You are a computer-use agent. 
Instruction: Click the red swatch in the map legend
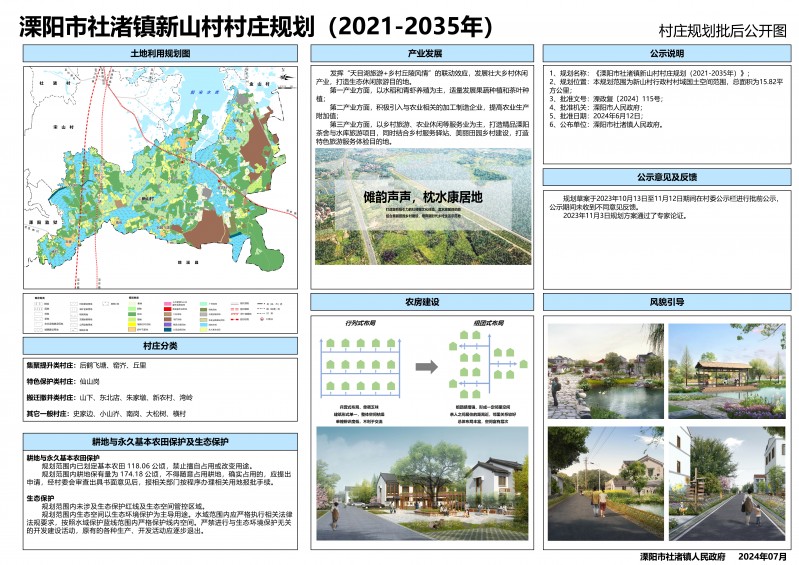[167, 309]
